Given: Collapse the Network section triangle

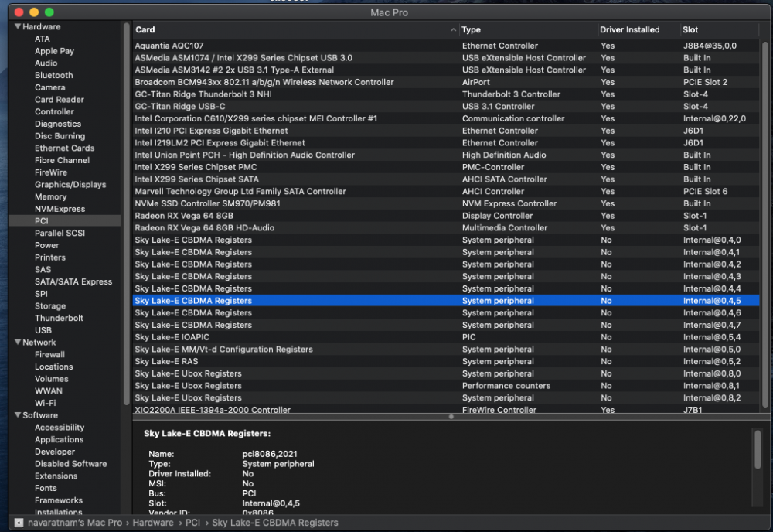Looking at the screenshot, I should pyautogui.click(x=18, y=342).
